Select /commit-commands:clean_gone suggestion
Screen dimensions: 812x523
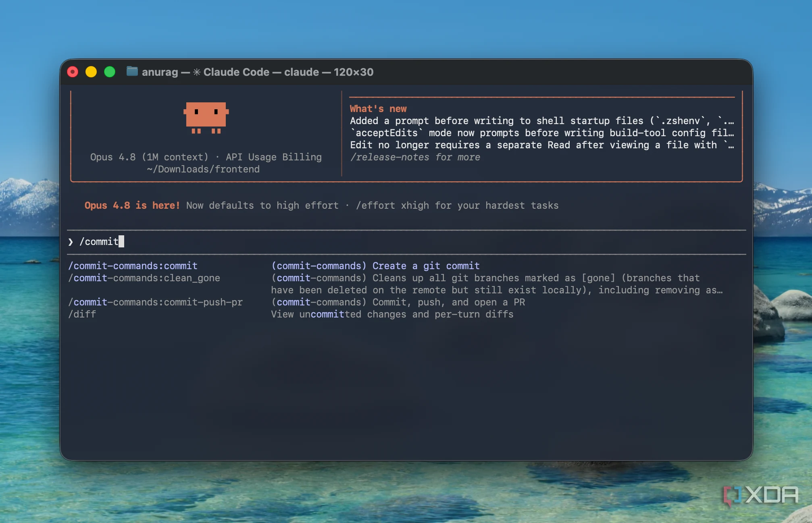(144, 278)
